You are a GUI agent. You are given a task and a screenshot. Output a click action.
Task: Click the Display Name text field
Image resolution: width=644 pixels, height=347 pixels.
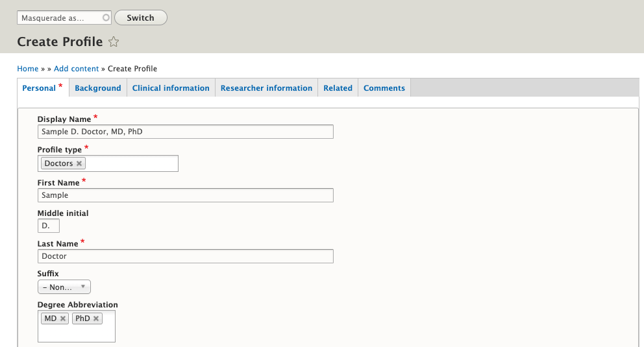pos(185,132)
